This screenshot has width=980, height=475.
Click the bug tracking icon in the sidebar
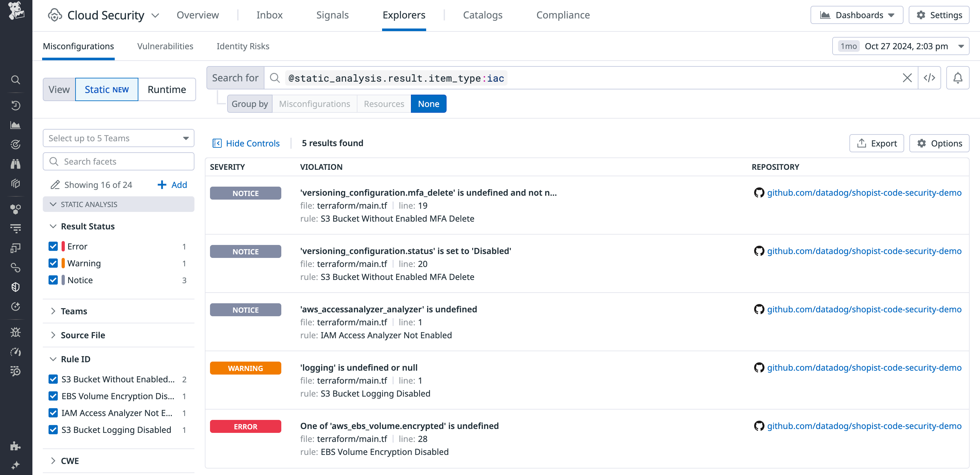[x=15, y=332]
